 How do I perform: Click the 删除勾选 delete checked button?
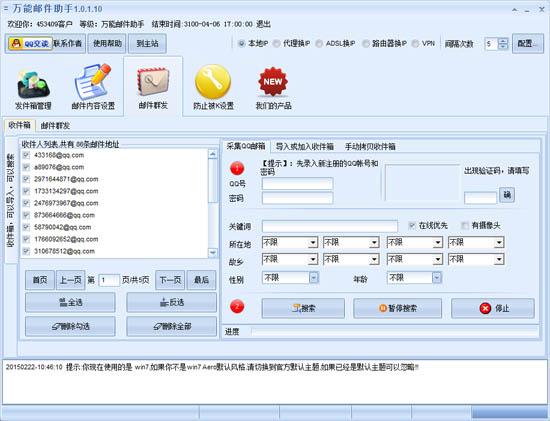70,326
